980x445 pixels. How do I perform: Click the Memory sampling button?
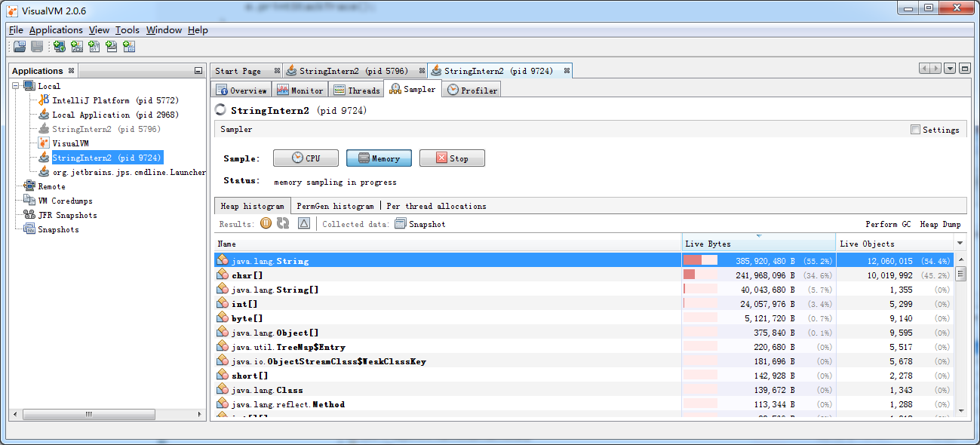379,158
